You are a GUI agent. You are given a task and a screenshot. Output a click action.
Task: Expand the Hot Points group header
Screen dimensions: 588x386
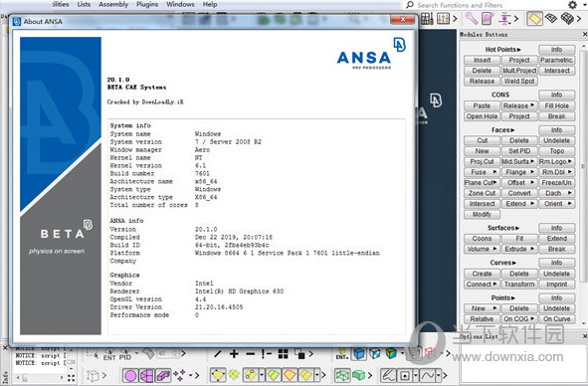click(502, 50)
